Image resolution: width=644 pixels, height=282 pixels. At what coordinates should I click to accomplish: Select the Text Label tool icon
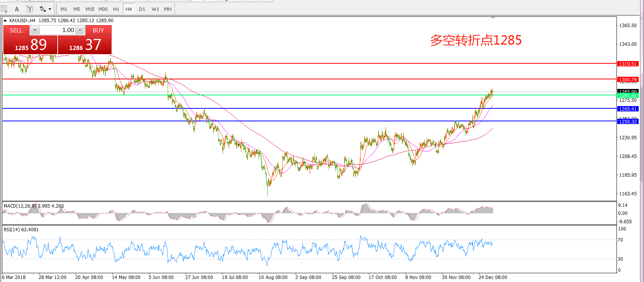[x=30, y=9]
